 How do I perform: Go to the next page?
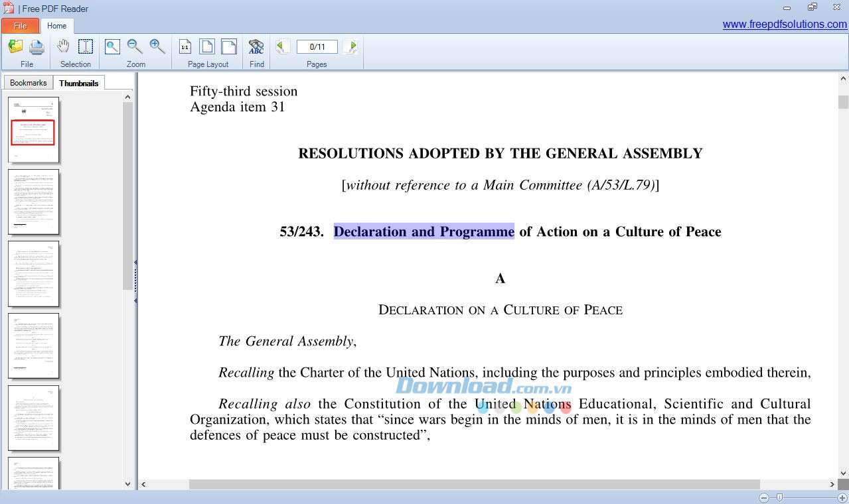tap(351, 46)
